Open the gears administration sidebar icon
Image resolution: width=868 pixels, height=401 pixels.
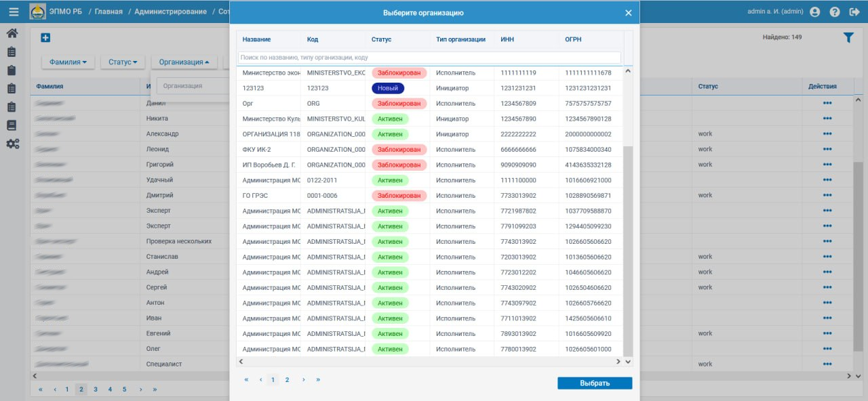click(13, 144)
